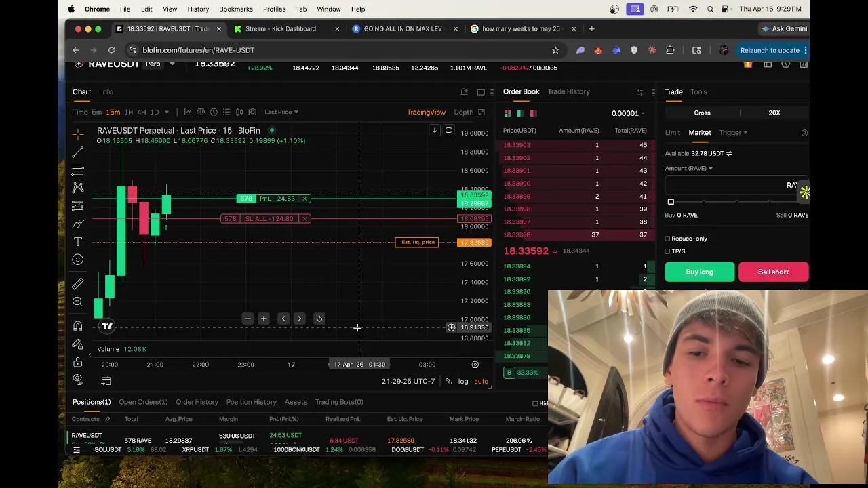This screenshot has height=488, width=868.
Task: Switch to the Trade History tab
Action: (568, 91)
